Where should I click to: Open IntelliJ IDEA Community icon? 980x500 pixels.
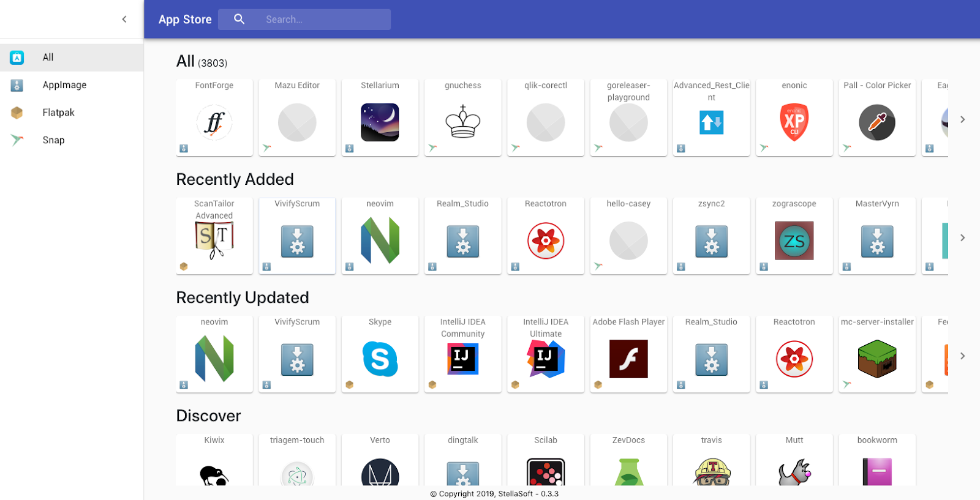pyautogui.click(x=463, y=359)
